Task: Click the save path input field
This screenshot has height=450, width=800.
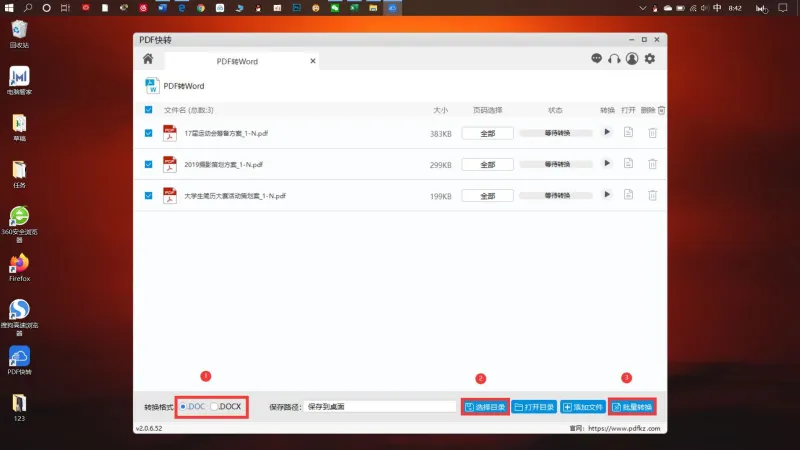Action: pyautogui.click(x=380, y=407)
